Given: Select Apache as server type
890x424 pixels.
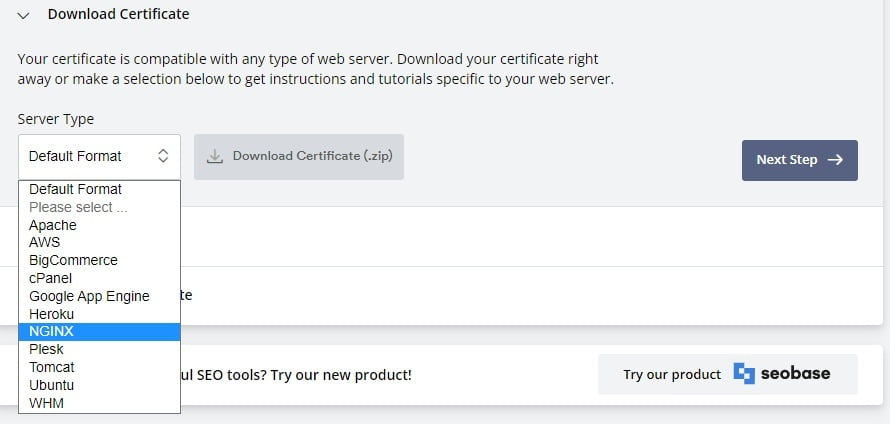Looking at the screenshot, I should [x=53, y=225].
